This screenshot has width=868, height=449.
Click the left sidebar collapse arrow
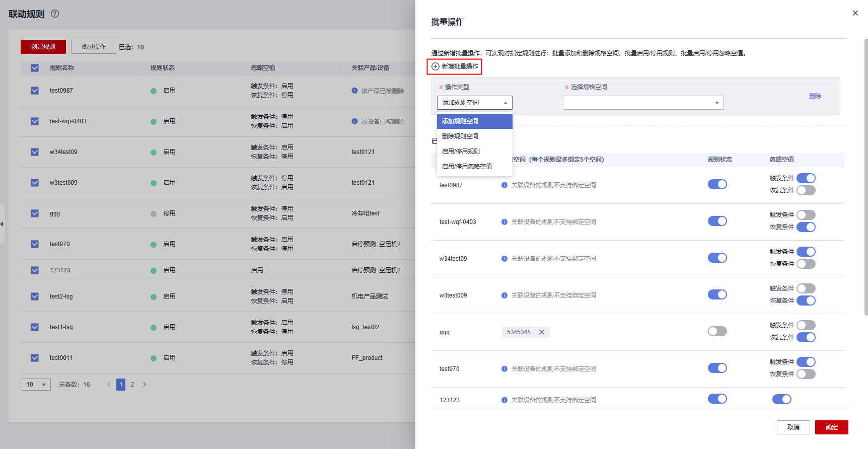[2, 224]
